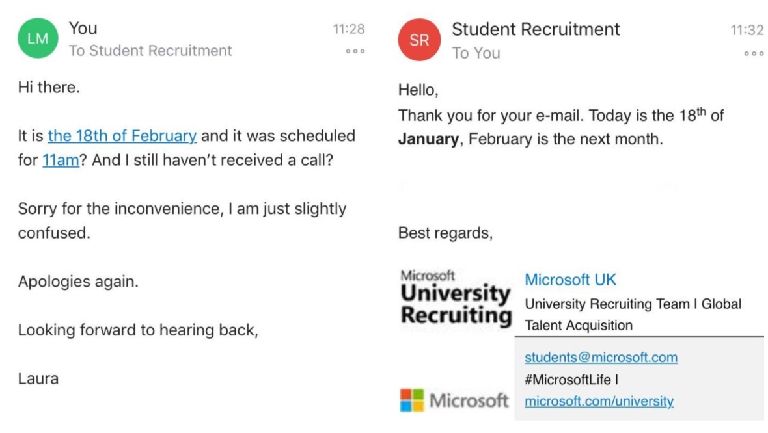This screenshot has width=768, height=433.
Task: Open more options on Laura's email
Action: (355, 51)
